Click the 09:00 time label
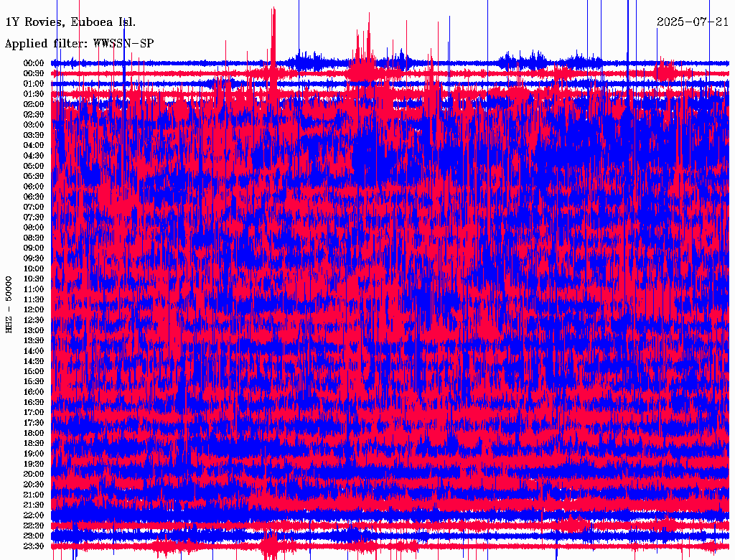This screenshot has height=560, width=735. pos(34,248)
